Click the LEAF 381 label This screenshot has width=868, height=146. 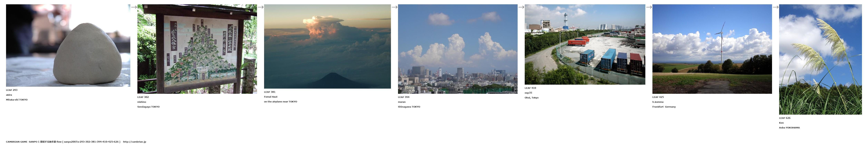click(x=270, y=92)
